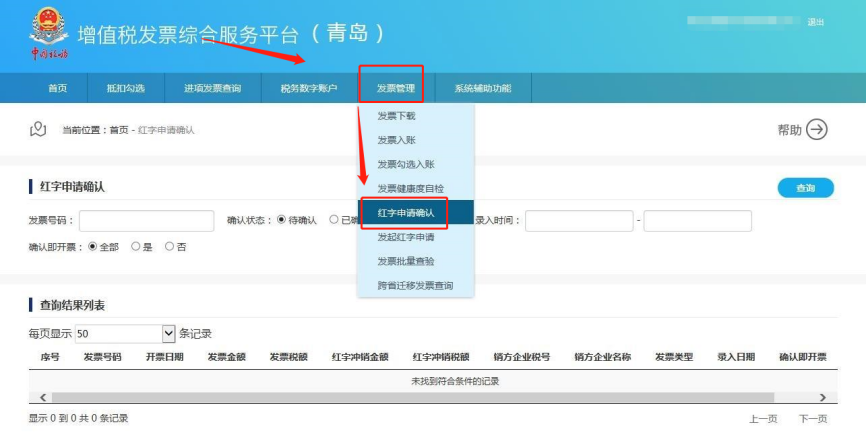Viewport: 866px width, 437px height.
Task: Click the 退出 logout link
Action: coord(816,22)
